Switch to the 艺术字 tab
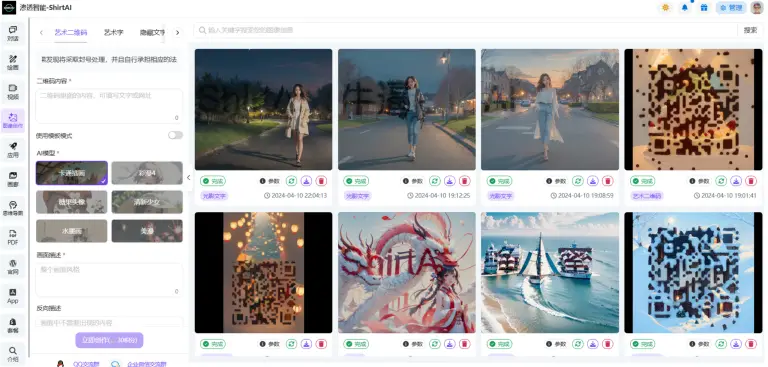This screenshot has width=768, height=367. (x=114, y=32)
